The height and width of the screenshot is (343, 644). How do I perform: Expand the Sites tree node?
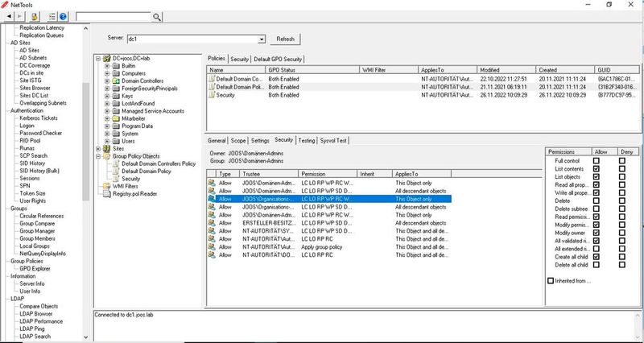[98, 149]
